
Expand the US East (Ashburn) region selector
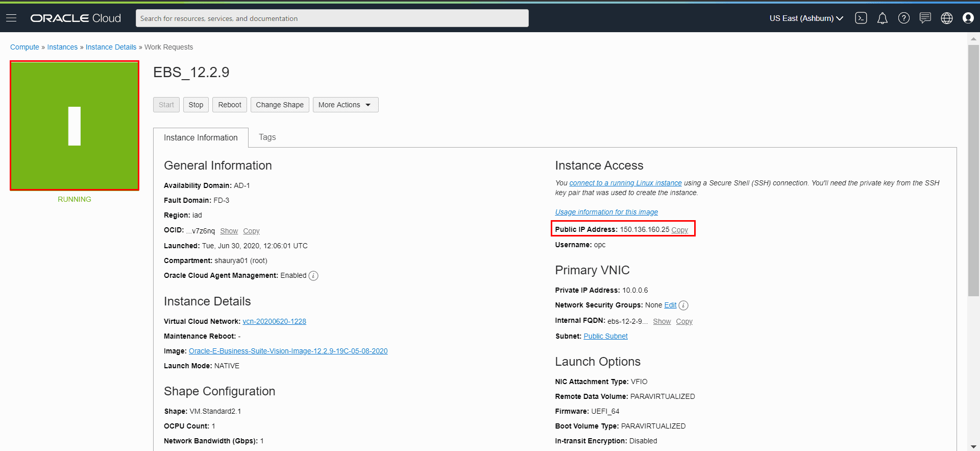[x=806, y=18]
